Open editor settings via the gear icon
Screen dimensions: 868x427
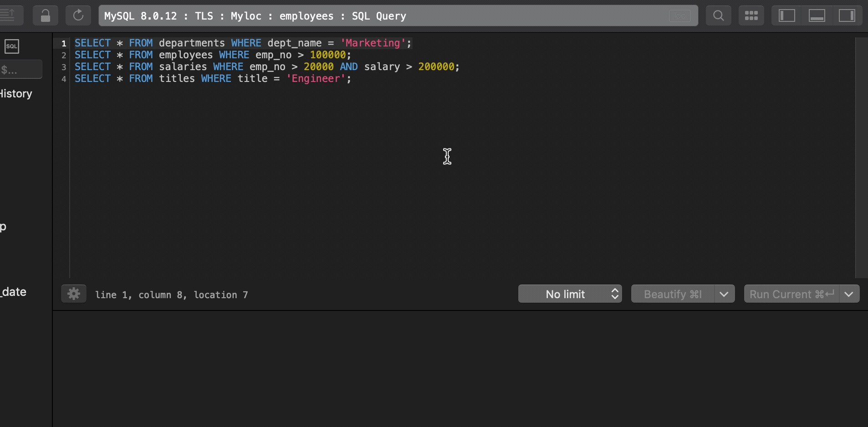[74, 294]
